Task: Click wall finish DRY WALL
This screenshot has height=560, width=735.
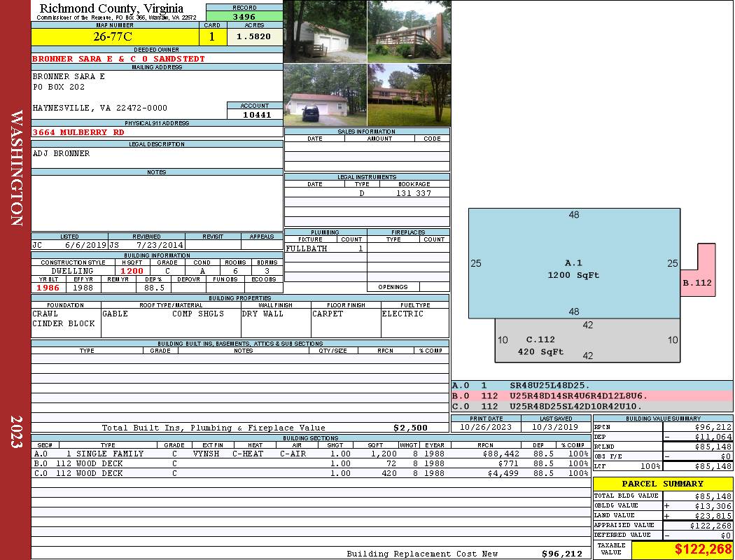Action: coord(262,314)
